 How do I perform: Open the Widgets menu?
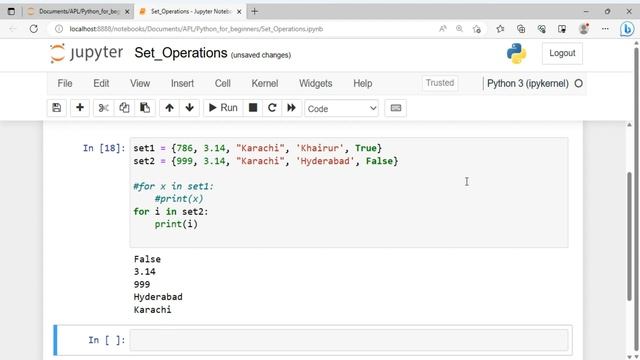316,84
